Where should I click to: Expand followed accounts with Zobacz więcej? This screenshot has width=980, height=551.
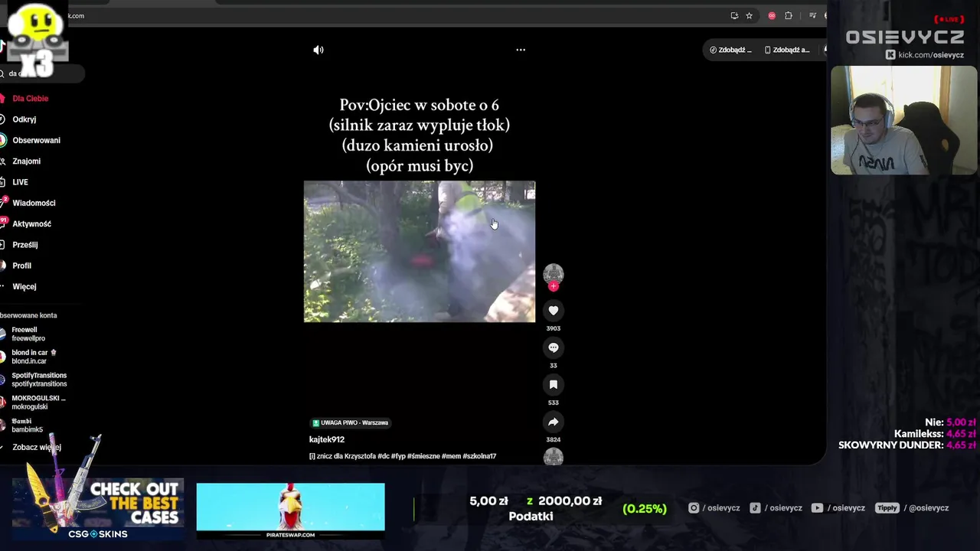point(36,447)
